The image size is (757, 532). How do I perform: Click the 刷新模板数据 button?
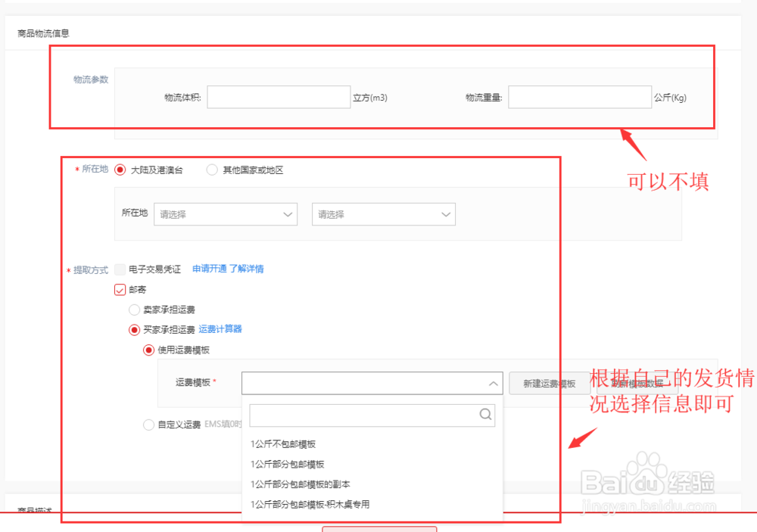click(637, 383)
